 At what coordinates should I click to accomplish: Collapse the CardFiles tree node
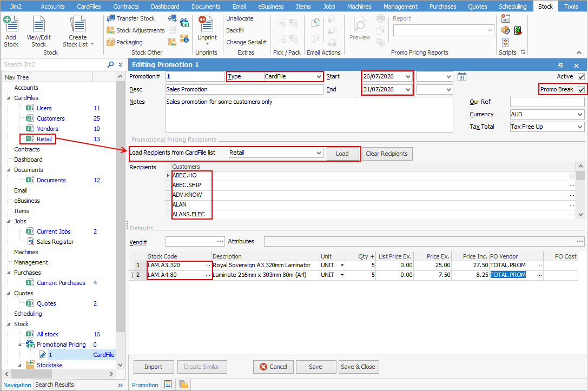point(9,98)
